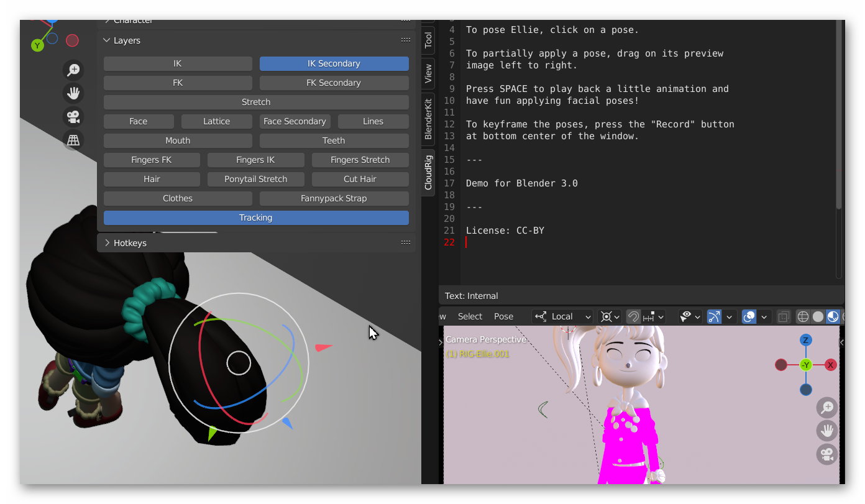The height and width of the screenshot is (504, 865).
Task: Collapse the Layers panel
Action: [107, 40]
